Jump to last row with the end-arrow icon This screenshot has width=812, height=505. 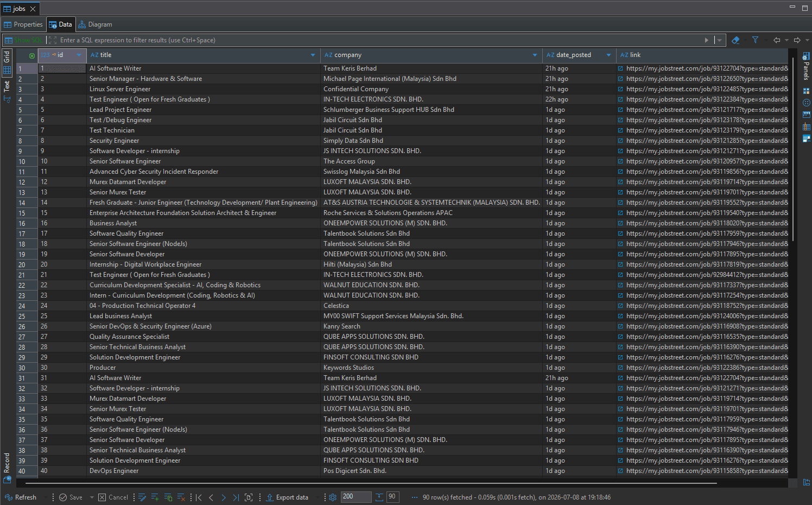pos(236,497)
